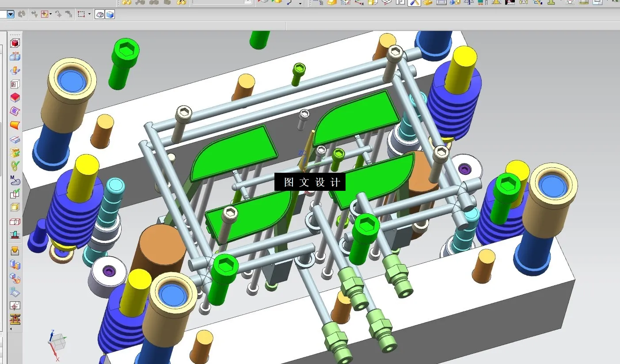Open the selection filter dropdown
The width and height of the screenshot is (620, 364).
11,14
